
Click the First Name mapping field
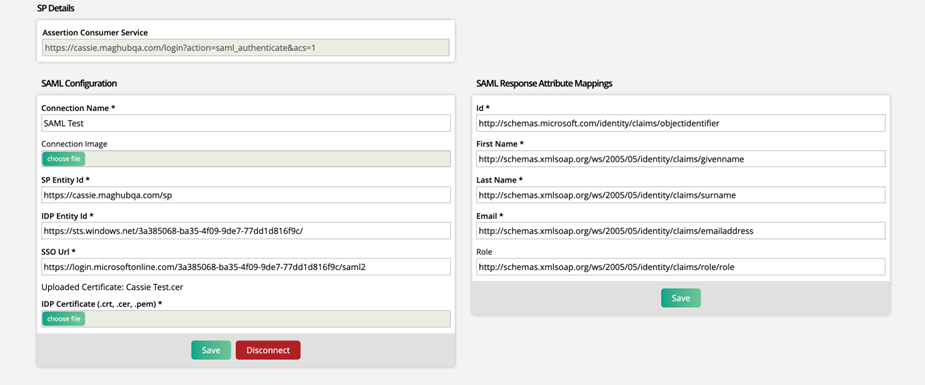[x=681, y=159]
